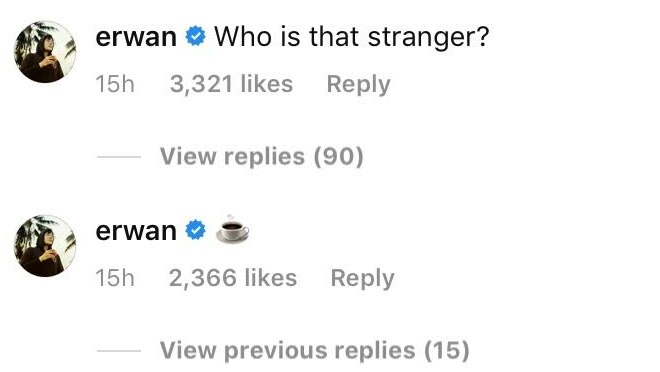Image resolution: width=660 pixels, height=372 pixels.
Task: Show who liked via '2,366 likes'
Action: [233, 278]
